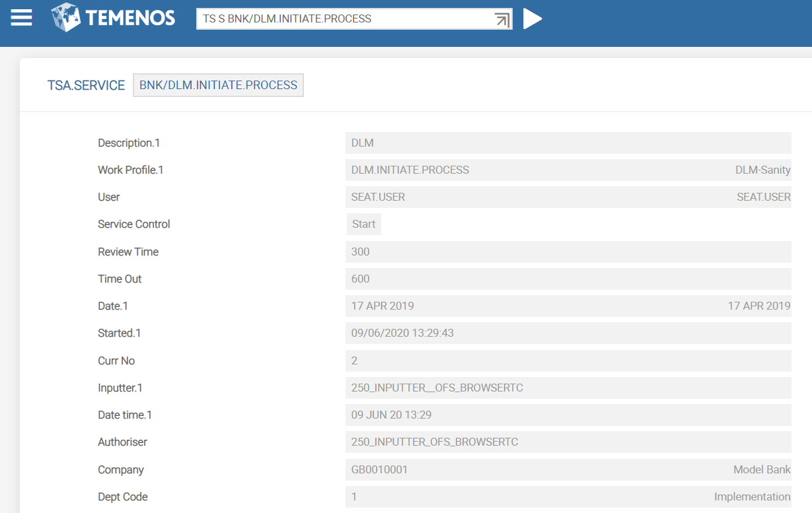
Task: Click the User field value SEAT.USER
Action: 378,197
